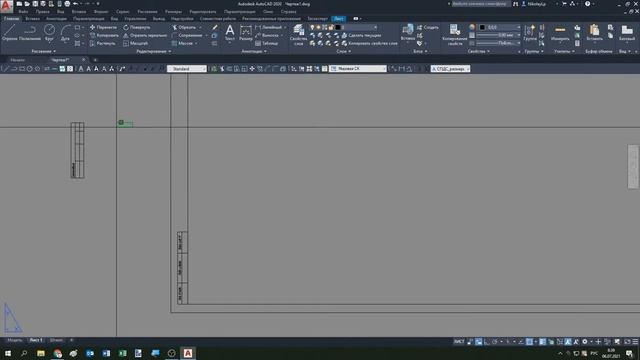Switch to the Лист ribbon tab
This screenshot has width=640, height=360.
[x=339, y=18]
